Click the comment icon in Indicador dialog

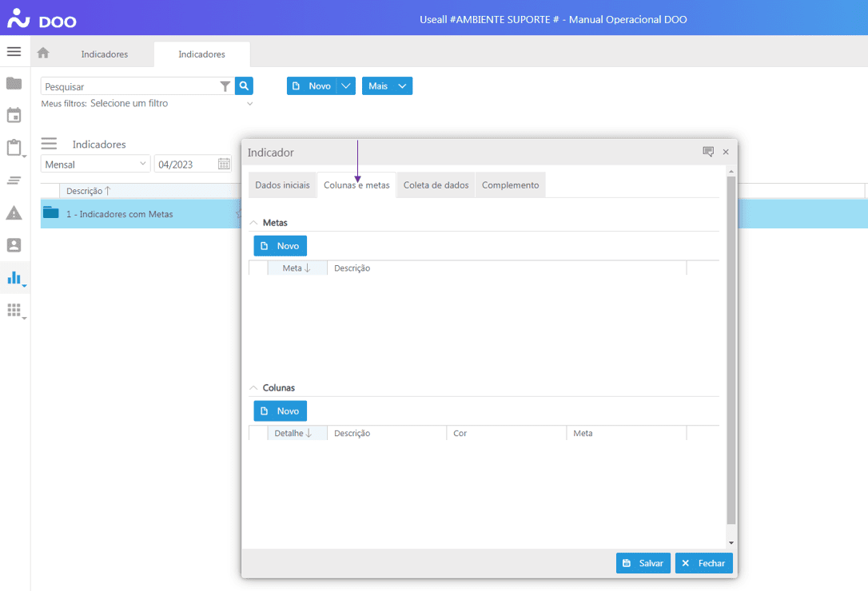coord(707,152)
